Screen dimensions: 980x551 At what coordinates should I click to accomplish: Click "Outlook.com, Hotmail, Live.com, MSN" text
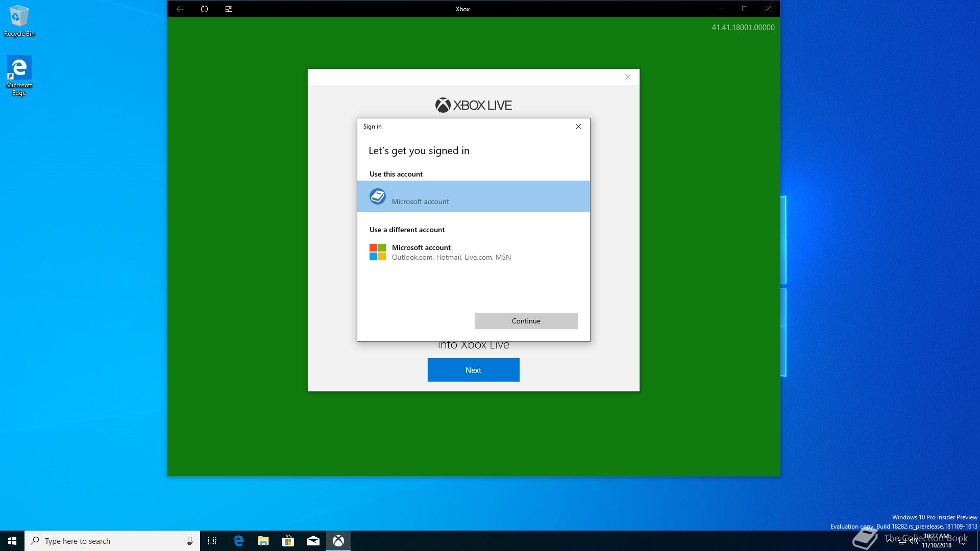[x=451, y=257]
